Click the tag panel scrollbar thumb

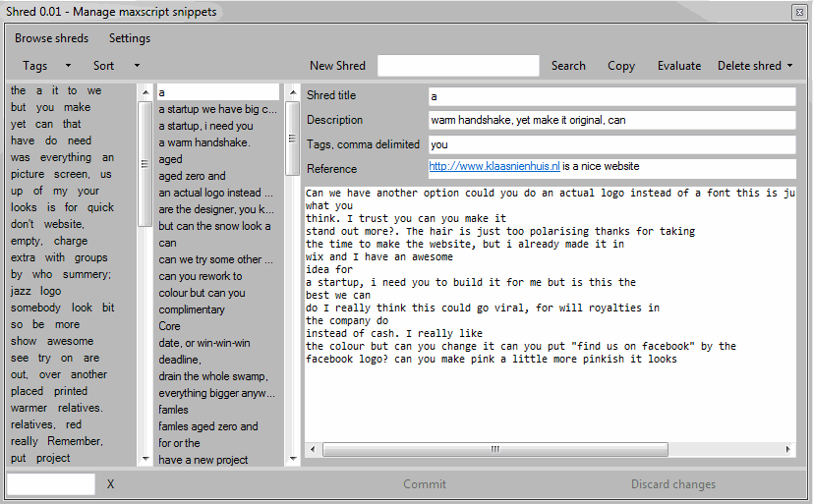(x=145, y=164)
